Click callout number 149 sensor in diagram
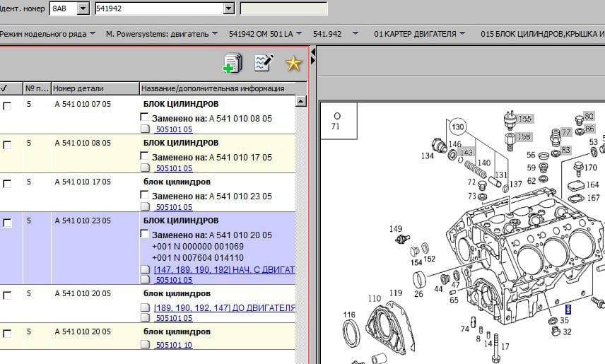This screenshot has height=364, width=605. (396, 229)
